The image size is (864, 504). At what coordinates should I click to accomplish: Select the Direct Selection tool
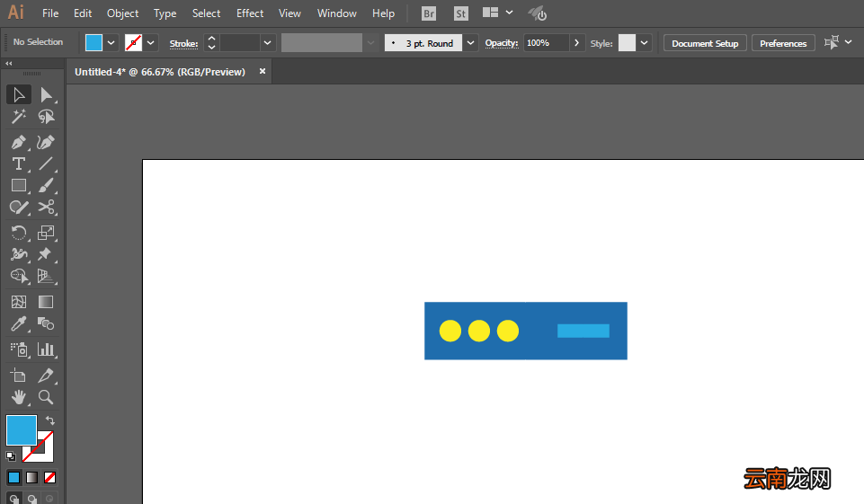tap(46, 94)
